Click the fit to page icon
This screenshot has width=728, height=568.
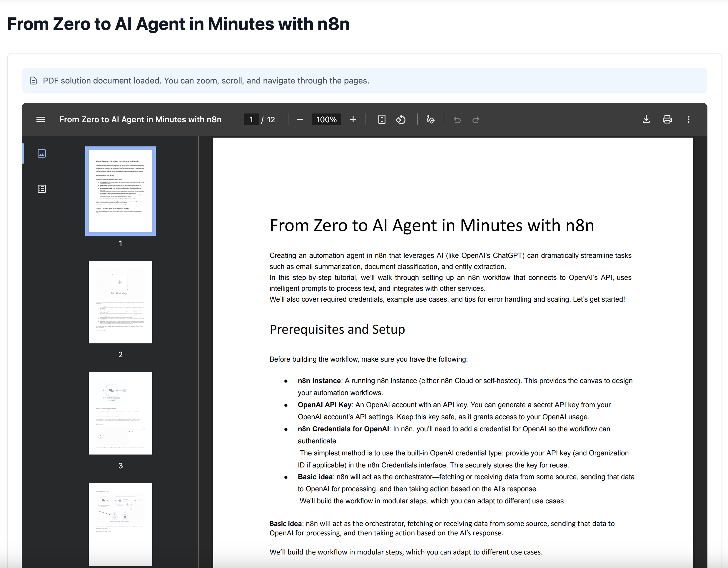coord(382,119)
